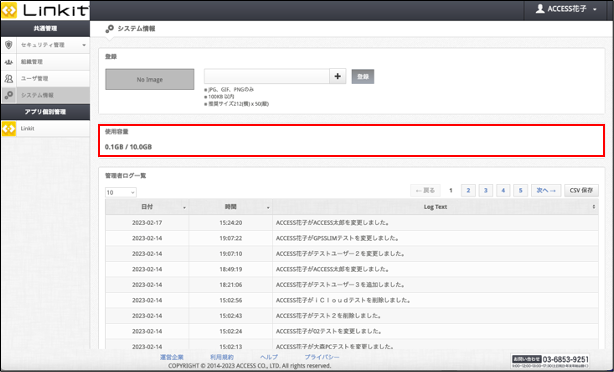Go to log page 3
Viewport: 614px width, 372px height.
click(x=486, y=190)
